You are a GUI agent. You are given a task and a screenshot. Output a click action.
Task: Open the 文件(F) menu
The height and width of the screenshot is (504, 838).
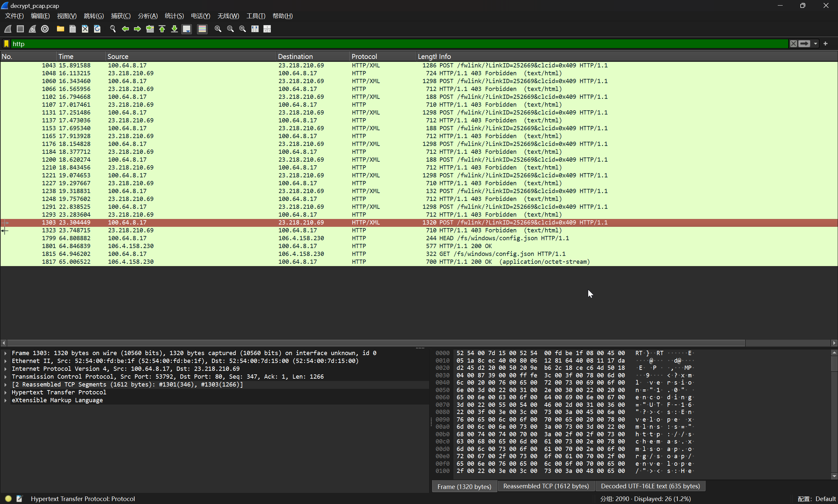click(14, 16)
